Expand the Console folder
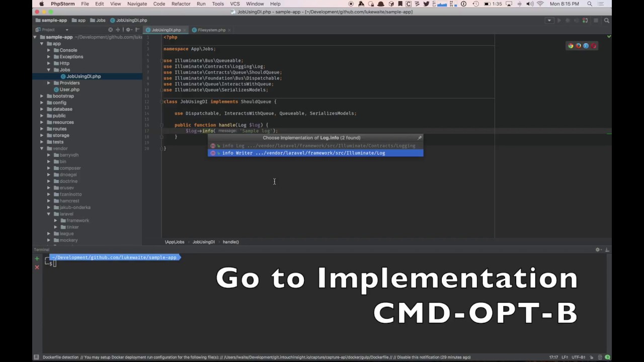Screen dimensions: 644x362 coord(49,50)
